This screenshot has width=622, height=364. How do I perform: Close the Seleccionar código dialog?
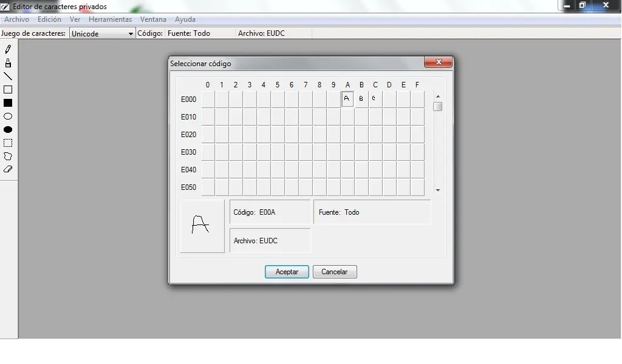click(x=439, y=62)
